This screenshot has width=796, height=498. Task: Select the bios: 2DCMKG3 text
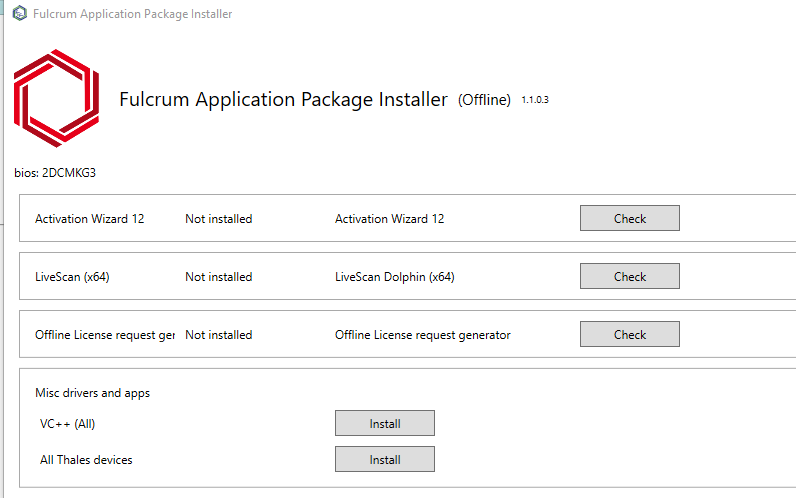pyautogui.click(x=55, y=173)
